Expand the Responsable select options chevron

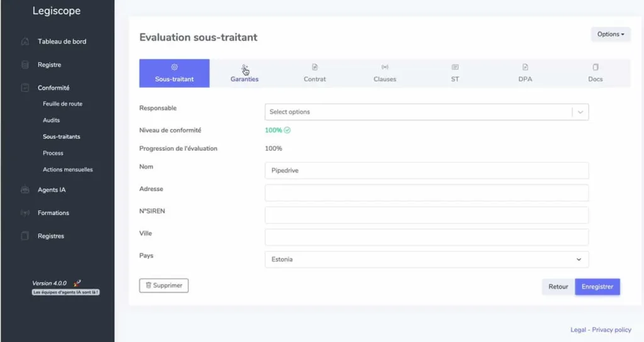click(580, 112)
